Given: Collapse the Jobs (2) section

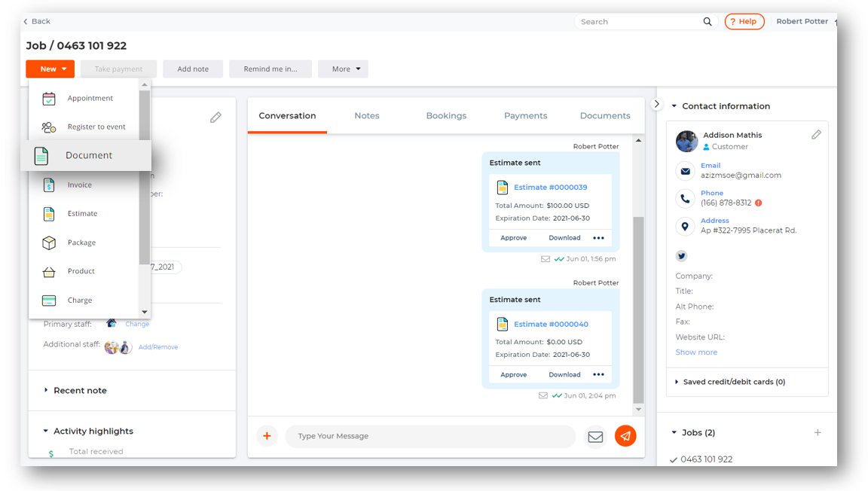Looking at the screenshot, I should pos(674,432).
